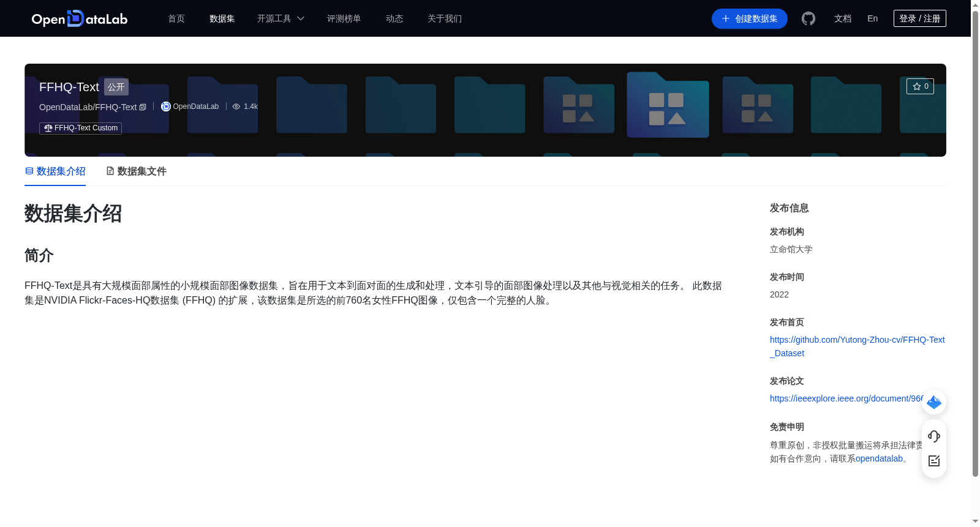The width and height of the screenshot is (980, 527).
Task: Click the OpenDataLab logo
Action: 80,18
